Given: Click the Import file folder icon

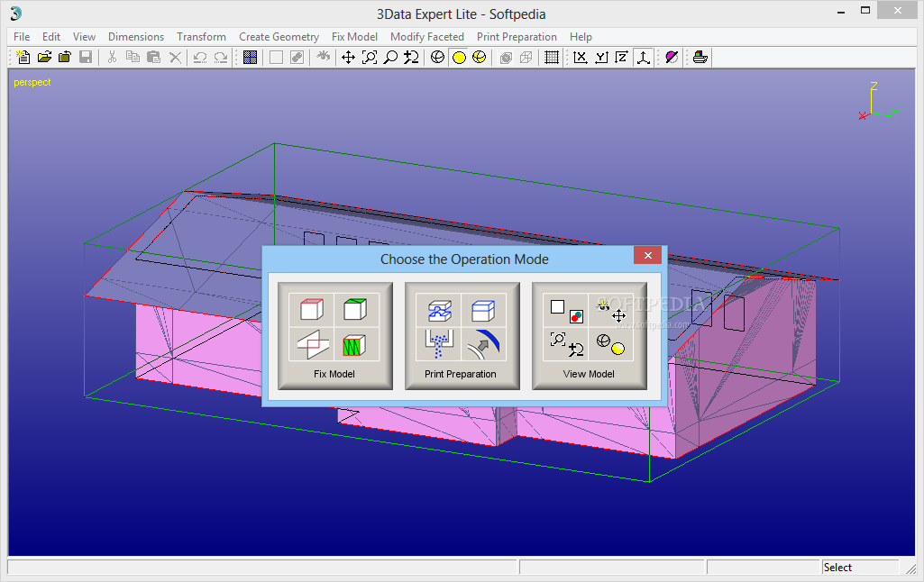Looking at the screenshot, I should (x=65, y=57).
